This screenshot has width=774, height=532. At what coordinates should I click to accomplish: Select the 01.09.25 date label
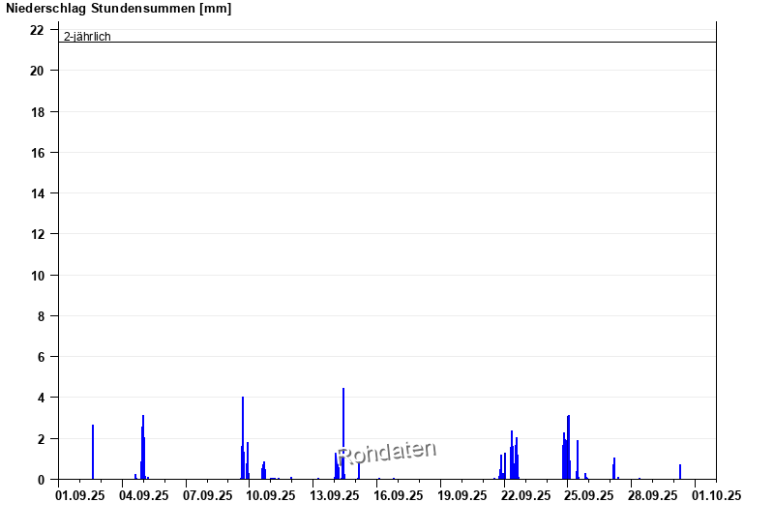(80, 495)
